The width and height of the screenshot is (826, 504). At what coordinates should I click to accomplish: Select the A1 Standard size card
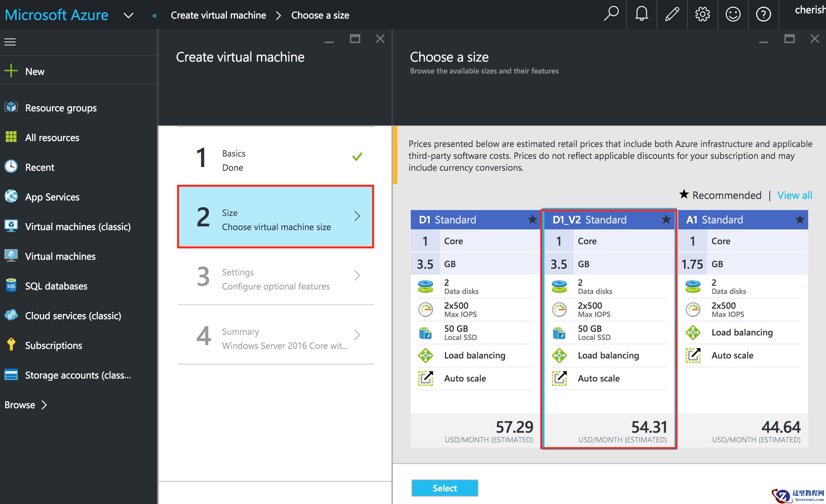tap(742, 328)
